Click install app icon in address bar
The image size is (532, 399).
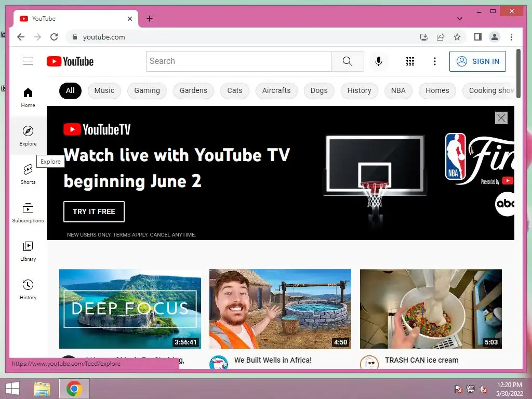click(x=424, y=37)
